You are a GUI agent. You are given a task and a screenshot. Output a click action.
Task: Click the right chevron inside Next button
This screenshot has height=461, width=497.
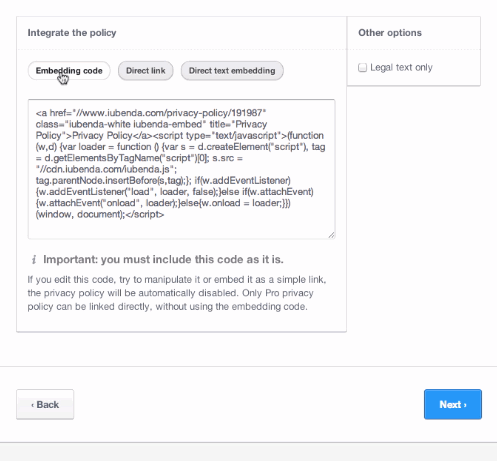pyautogui.click(x=465, y=405)
